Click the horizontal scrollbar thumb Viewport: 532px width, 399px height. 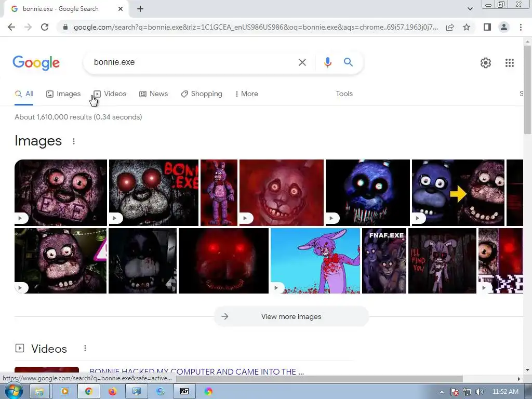pyautogui.click(x=320, y=379)
